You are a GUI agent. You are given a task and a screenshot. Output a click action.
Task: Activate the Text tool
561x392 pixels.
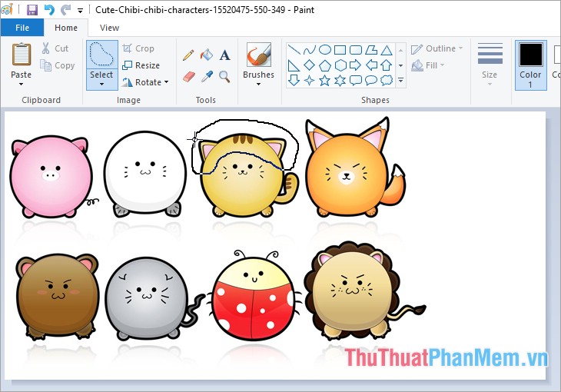pos(224,55)
